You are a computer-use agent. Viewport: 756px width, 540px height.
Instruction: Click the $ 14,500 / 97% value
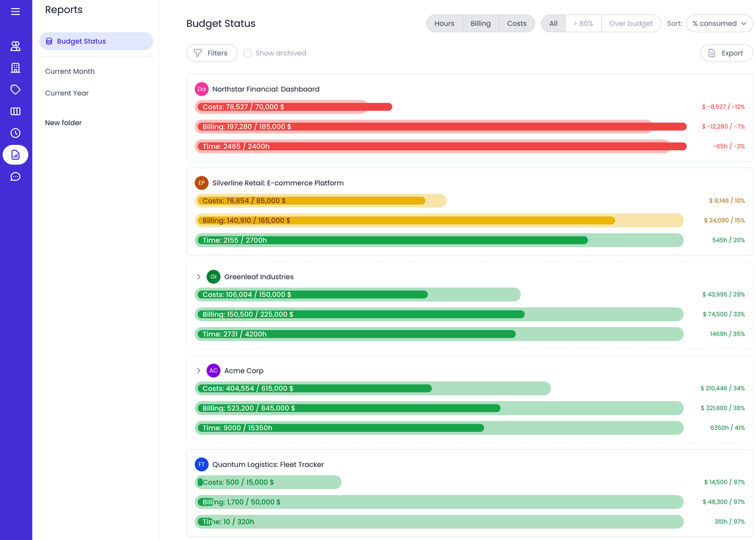pos(724,483)
